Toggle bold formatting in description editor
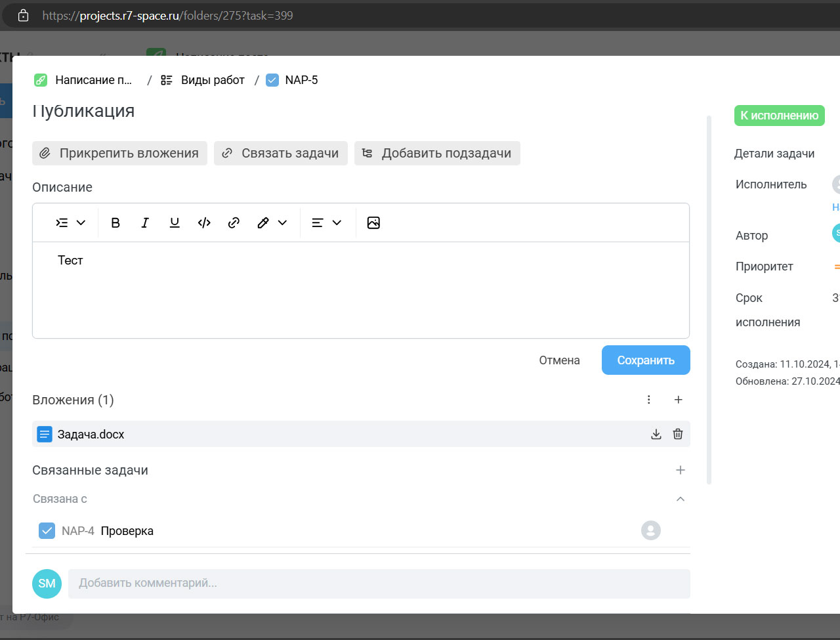 click(x=115, y=223)
